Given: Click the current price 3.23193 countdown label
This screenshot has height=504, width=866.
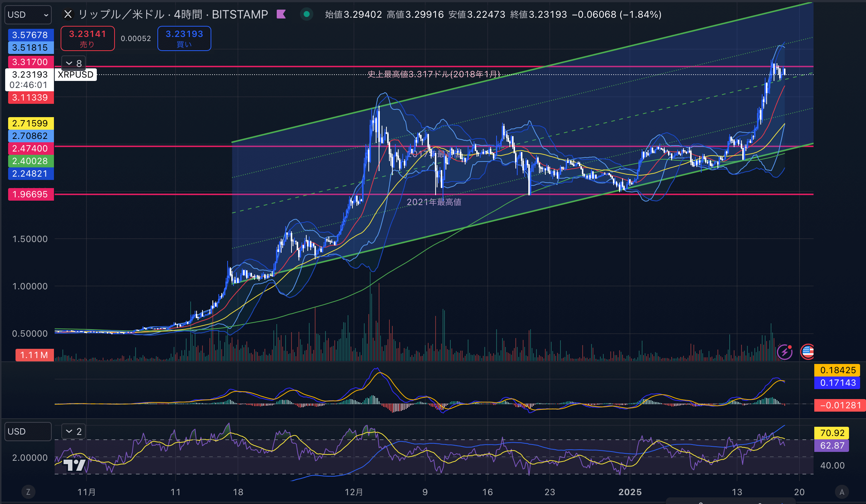Looking at the screenshot, I should (30, 80).
